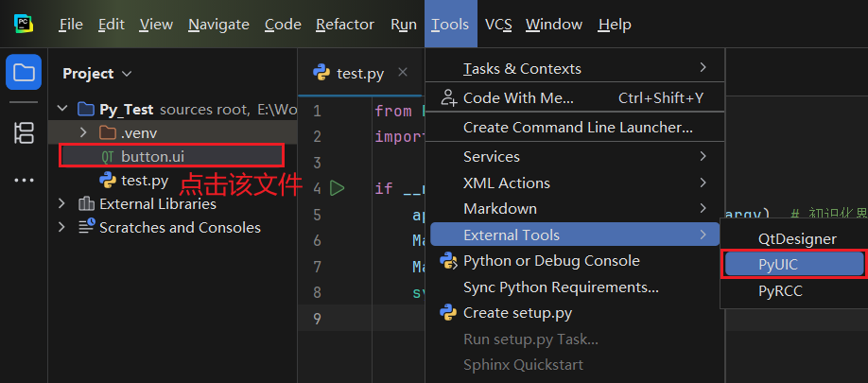868x383 pixels.
Task: Expand the Markdown submenu arrow
Action: click(x=703, y=208)
